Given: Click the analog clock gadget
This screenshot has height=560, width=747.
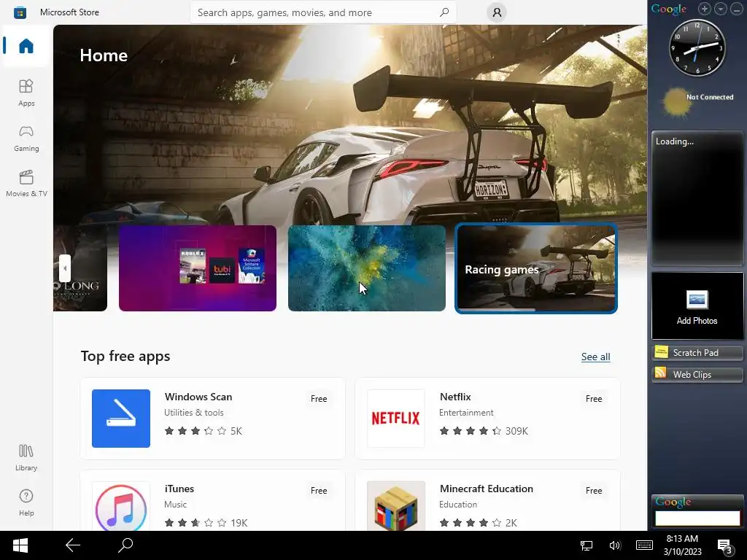Looking at the screenshot, I should (x=697, y=47).
